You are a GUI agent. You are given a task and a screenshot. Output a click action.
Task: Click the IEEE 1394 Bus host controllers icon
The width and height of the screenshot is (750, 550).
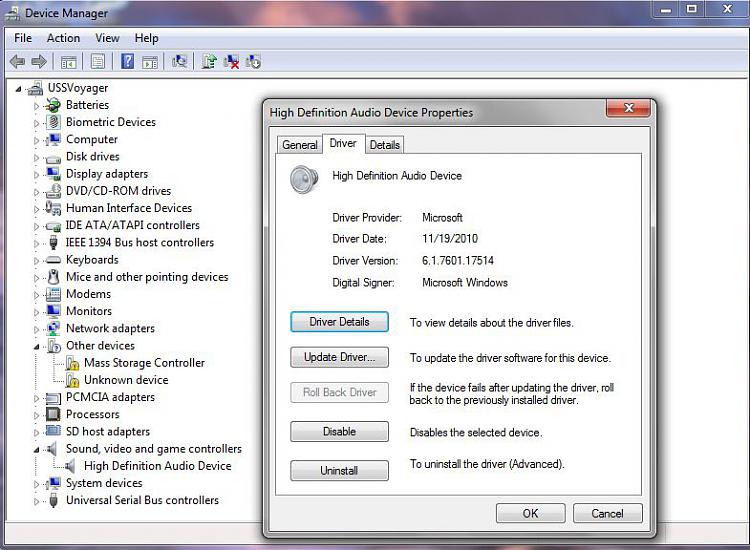[54, 242]
